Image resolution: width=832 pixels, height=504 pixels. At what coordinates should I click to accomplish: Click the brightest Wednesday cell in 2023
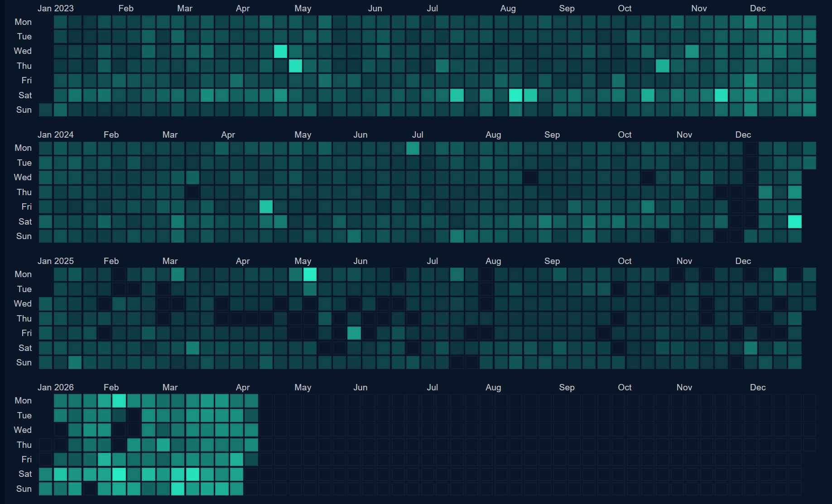click(x=281, y=51)
